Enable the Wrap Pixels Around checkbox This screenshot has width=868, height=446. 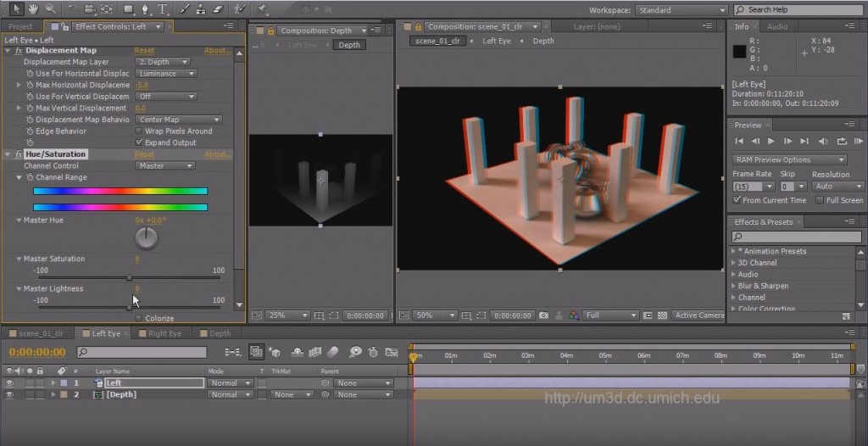pos(139,131)
